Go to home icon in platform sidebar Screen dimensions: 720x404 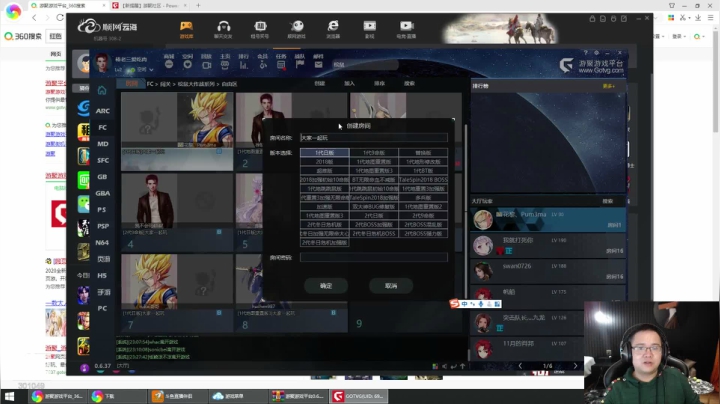[x=102, y=90]
